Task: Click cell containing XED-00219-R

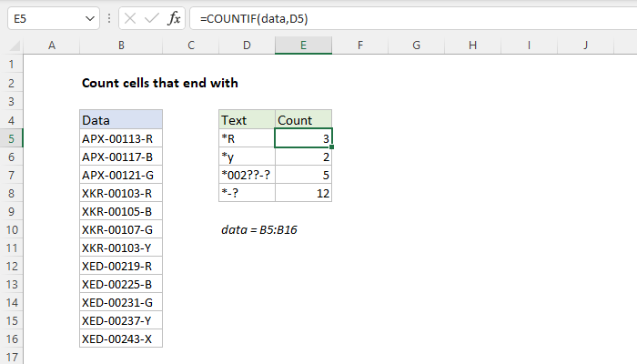Action: [x=121, y=266]
